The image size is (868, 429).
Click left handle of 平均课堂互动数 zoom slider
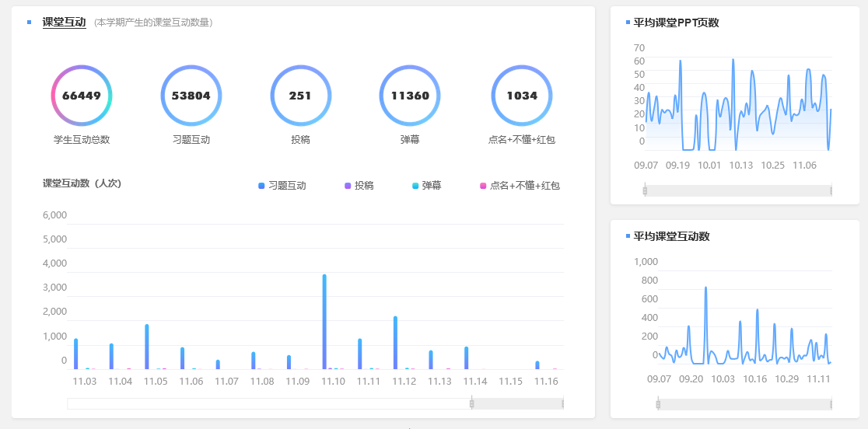pyautogui.click(x=658, y=404)
